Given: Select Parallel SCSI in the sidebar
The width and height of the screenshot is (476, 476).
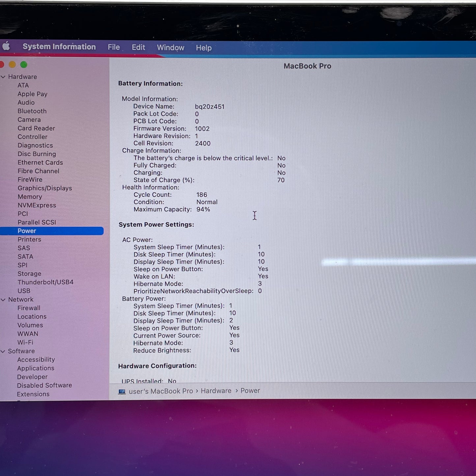Looking at the screenshot, I should coord(37,222).
